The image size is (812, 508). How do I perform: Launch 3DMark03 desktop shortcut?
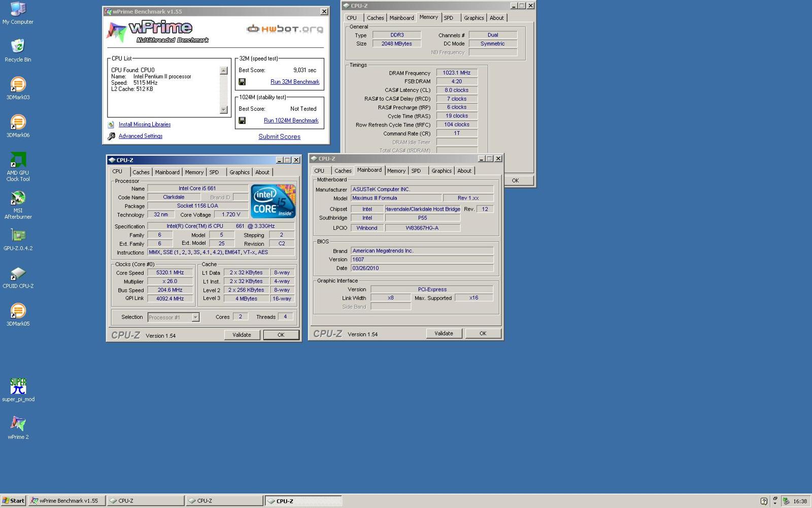[18, 88]
